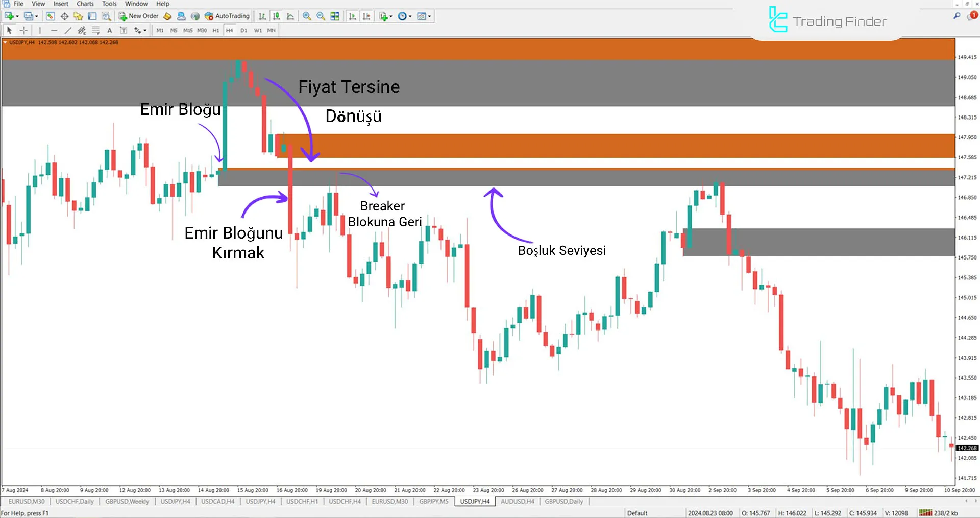Click the New Order button

tap(139, 16)
